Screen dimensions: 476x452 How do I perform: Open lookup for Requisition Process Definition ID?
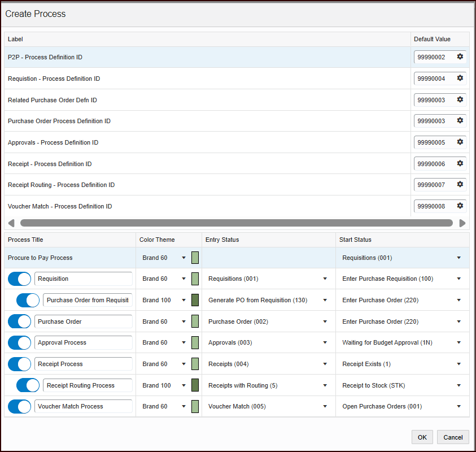tap(460, 78)
